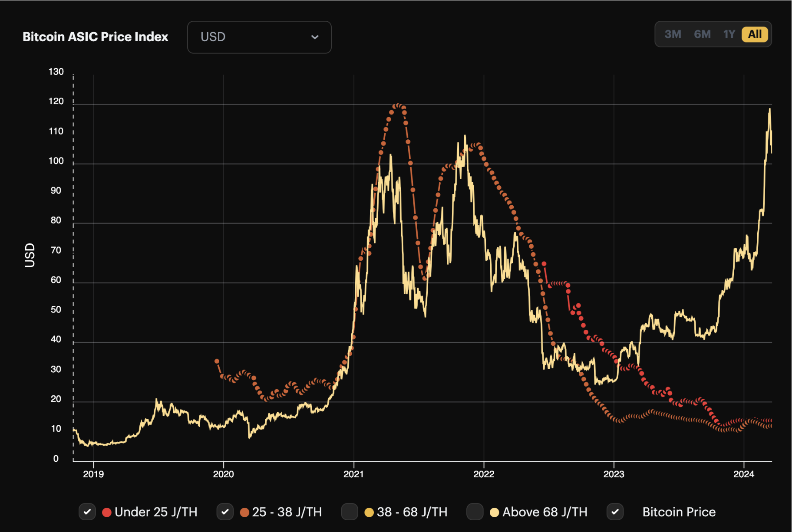Click the Under 25 J/TH legend label
The image size is (792, 532).
(156, 512)
